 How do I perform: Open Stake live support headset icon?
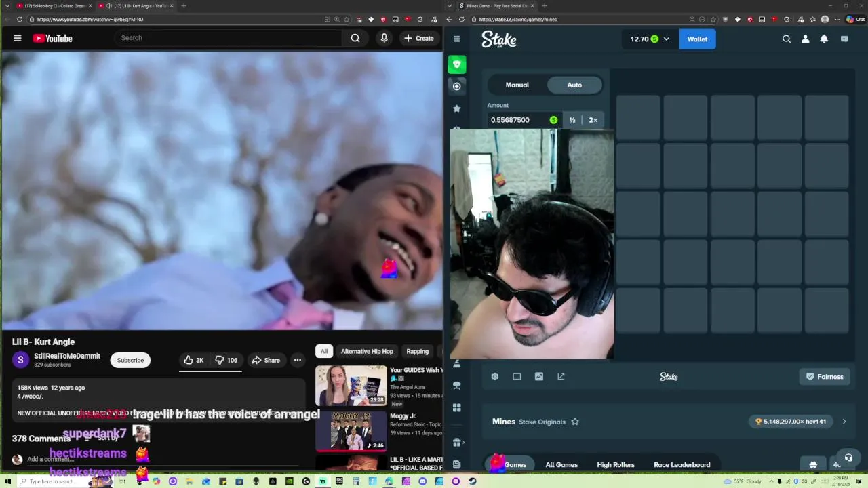pos(848,457)
